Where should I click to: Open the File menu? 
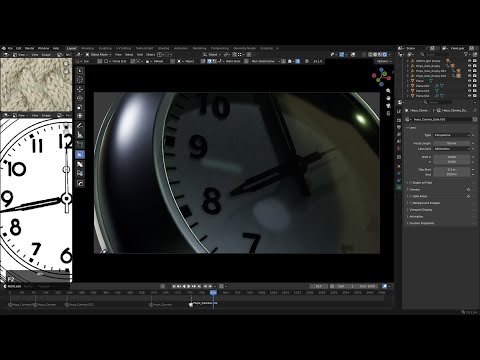click(10, 48)
